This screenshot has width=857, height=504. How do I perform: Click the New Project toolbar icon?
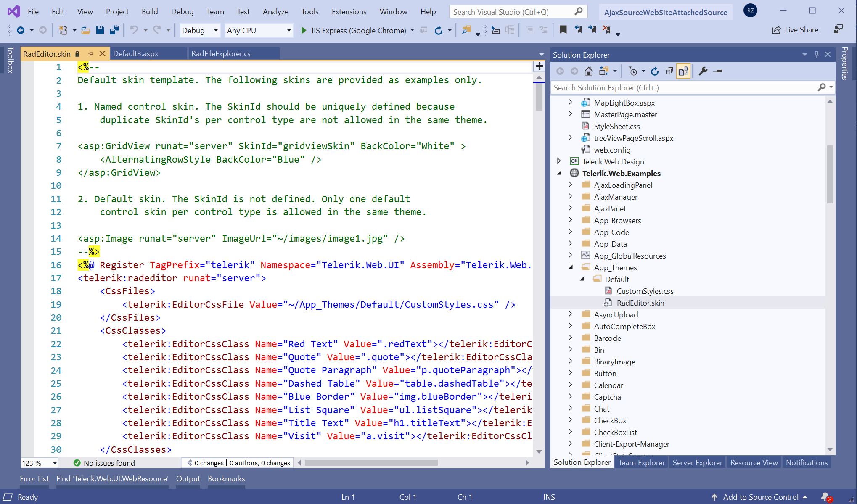(63, 30)
